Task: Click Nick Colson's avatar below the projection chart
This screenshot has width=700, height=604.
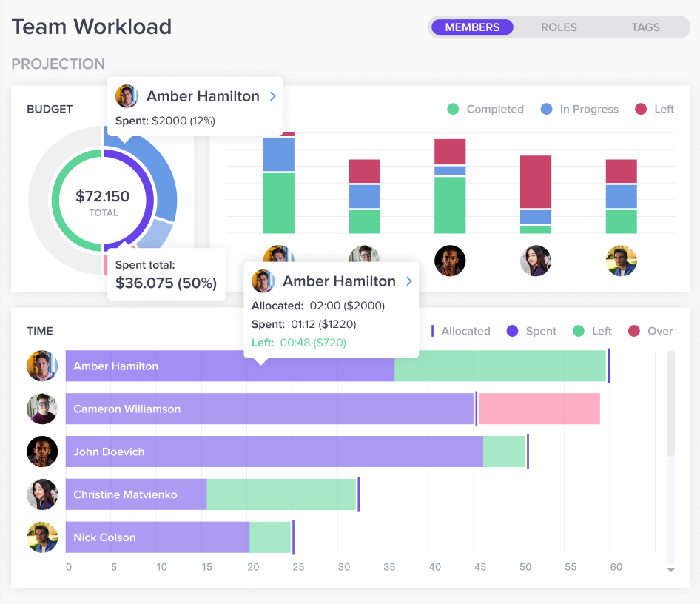Action: coord(622,261)
